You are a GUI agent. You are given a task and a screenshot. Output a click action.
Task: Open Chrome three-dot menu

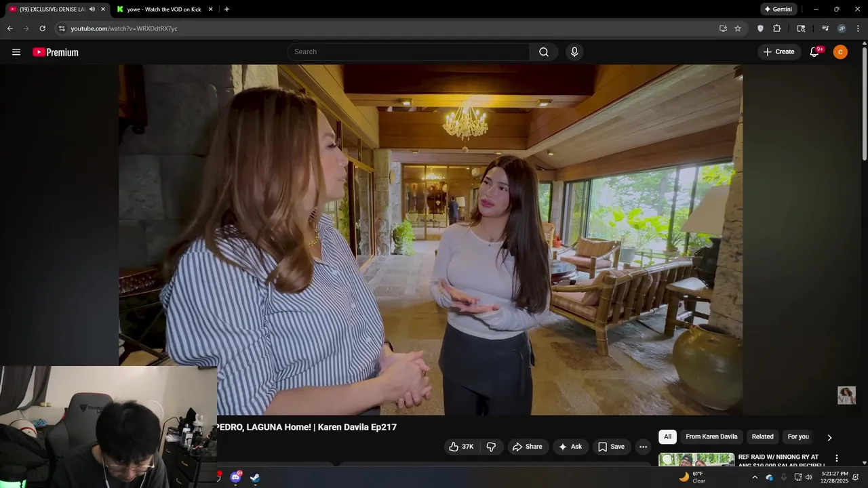coord(858,28)
